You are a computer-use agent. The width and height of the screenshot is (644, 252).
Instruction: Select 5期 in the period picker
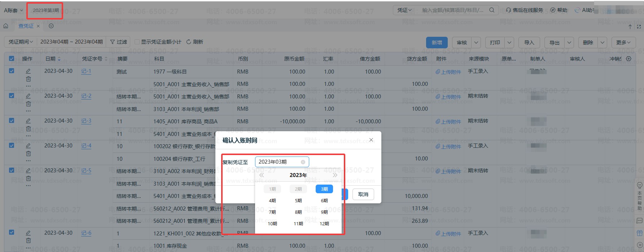298,201
